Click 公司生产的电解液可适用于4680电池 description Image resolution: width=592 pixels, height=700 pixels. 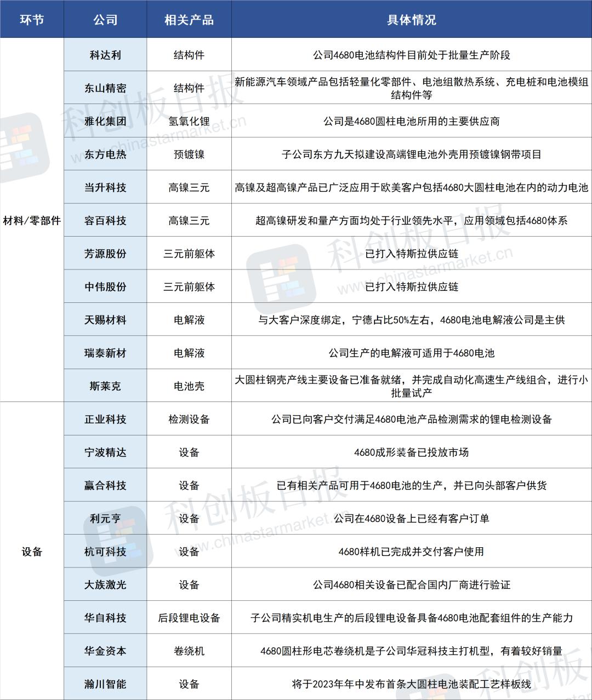pyautogui.click(x=412, y=353)
